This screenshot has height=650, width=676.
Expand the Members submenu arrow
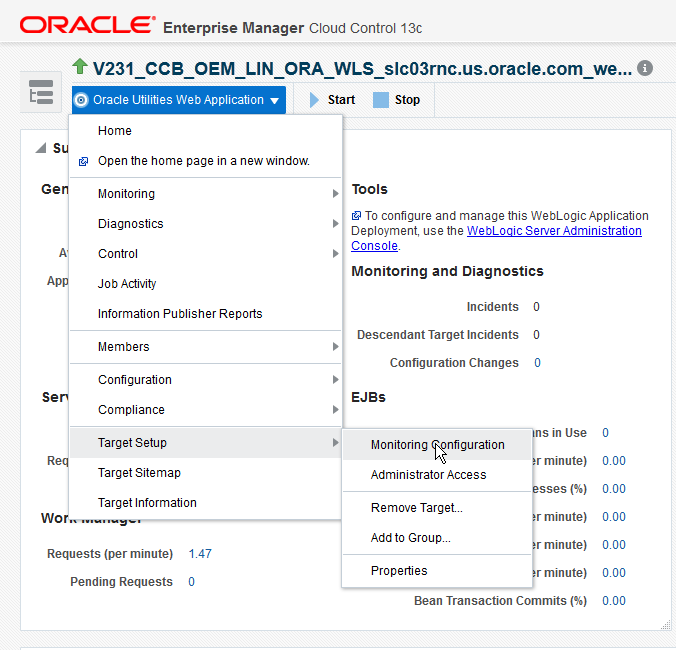[x=335, y=347]
